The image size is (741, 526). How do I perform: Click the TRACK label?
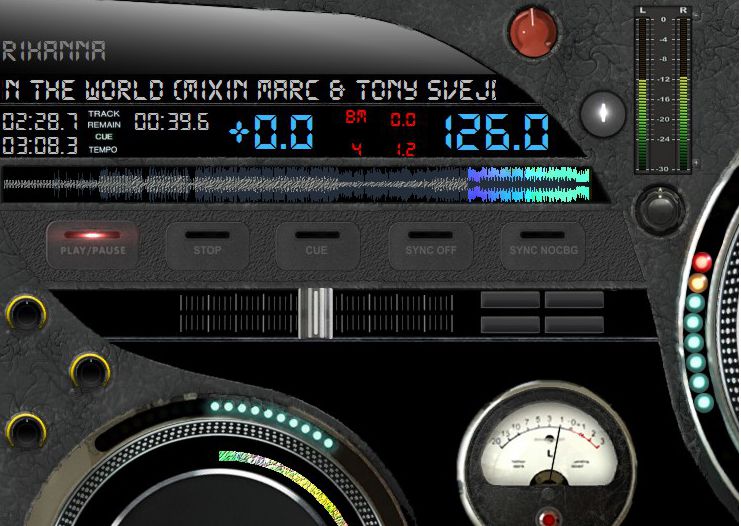tap(104, 114)
